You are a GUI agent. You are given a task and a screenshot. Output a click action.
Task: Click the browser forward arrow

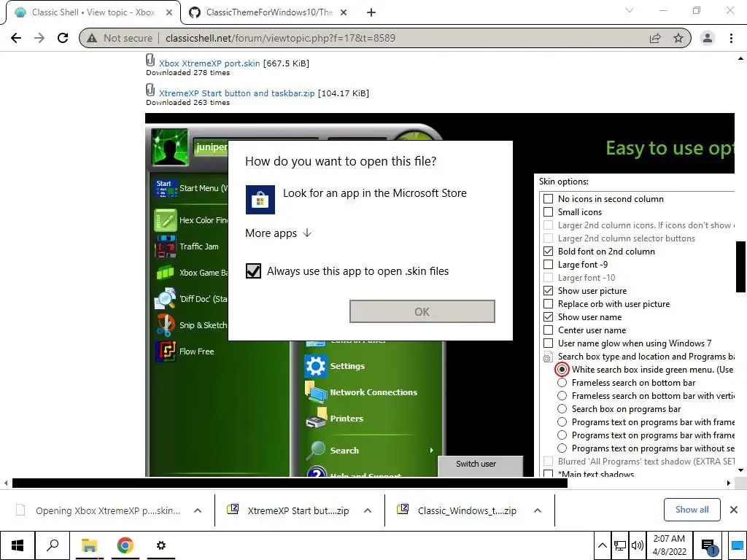point(39,38)
